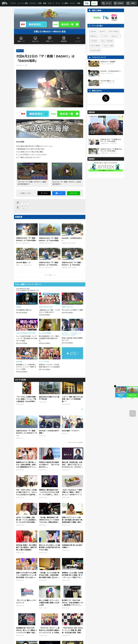This screenshot has height=644, width=138.
Task: Close the floating TVer/Hulu banner
Action: point(115,386)
